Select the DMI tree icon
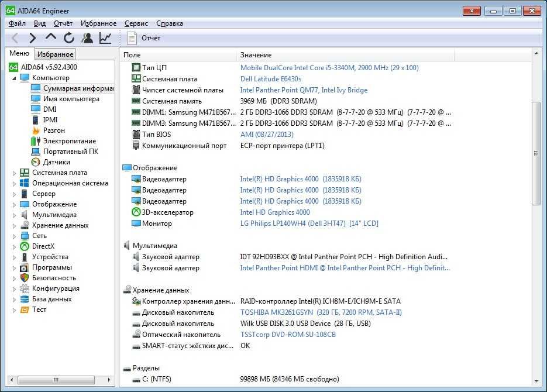 tap(36, 109)
